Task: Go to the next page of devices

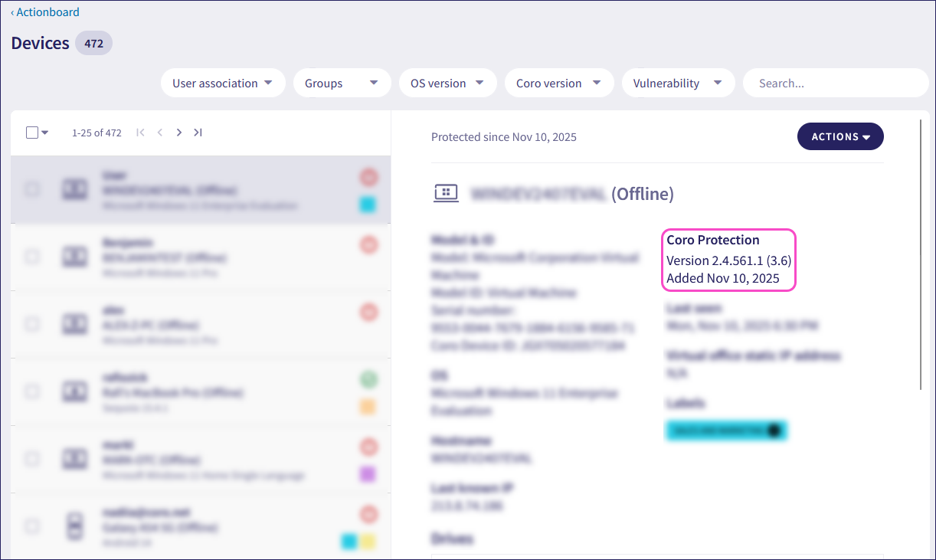Action: click(x=179, y=133)
